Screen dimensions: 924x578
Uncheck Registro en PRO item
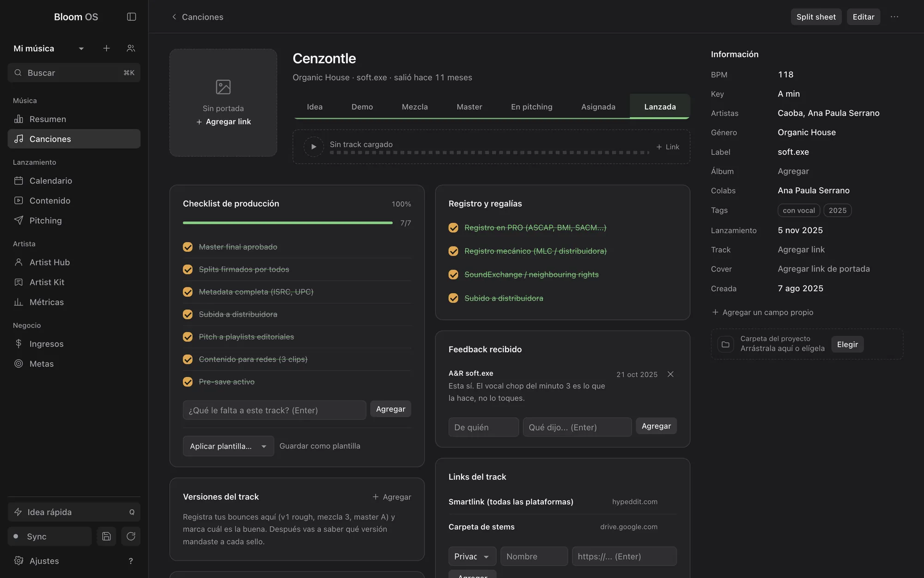coord(453,228)
